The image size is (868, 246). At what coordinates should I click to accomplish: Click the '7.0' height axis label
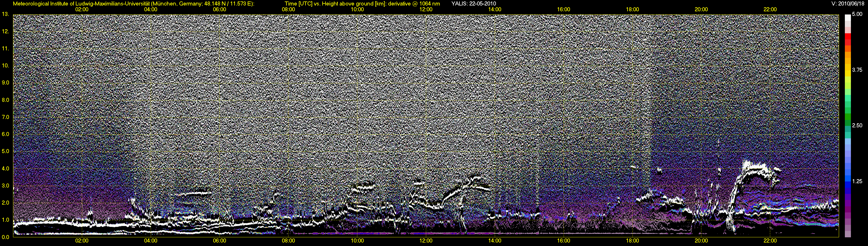tap(5, 117)
